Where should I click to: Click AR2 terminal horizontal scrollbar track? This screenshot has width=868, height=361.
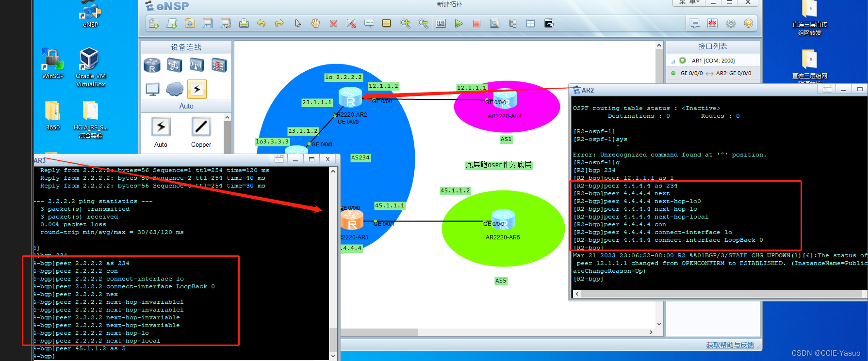point(721,294)
